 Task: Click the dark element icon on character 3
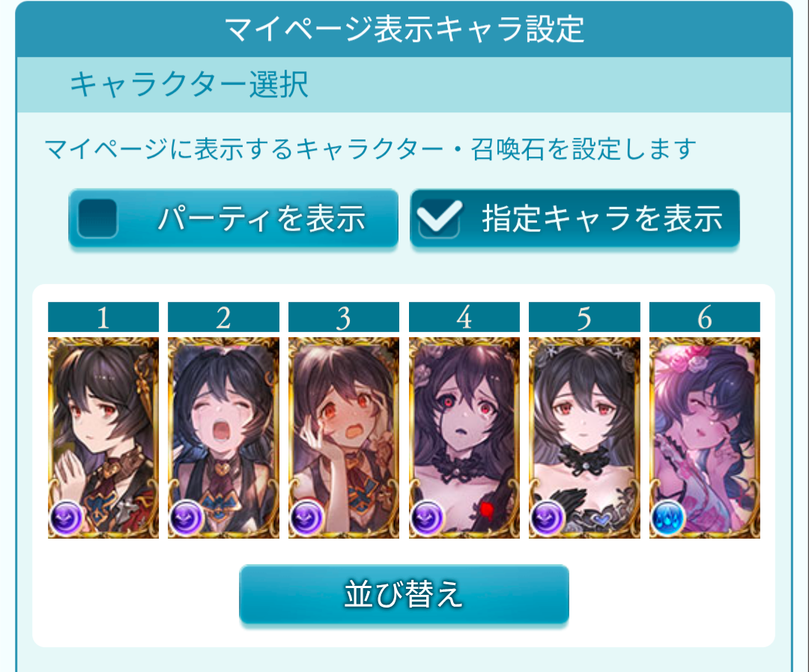[x=307, y=517]
